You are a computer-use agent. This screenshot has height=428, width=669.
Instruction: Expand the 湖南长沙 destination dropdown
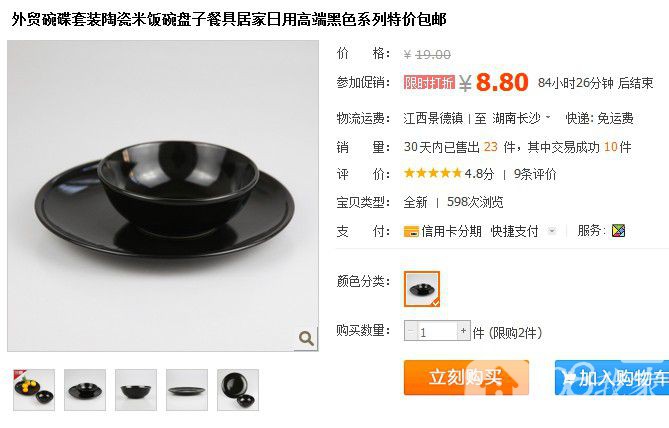click(521, 118)
